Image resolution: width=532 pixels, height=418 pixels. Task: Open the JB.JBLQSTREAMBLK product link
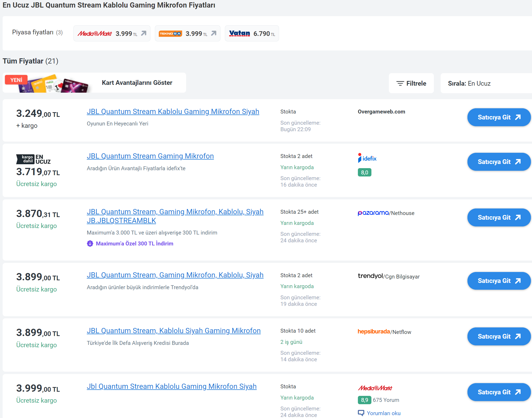121,221
